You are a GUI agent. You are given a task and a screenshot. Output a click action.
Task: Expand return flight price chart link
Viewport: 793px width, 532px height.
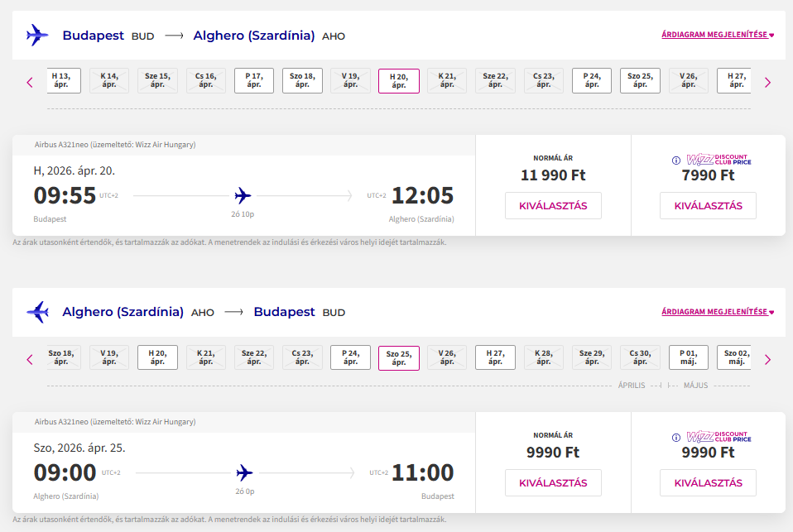[717, 312]
